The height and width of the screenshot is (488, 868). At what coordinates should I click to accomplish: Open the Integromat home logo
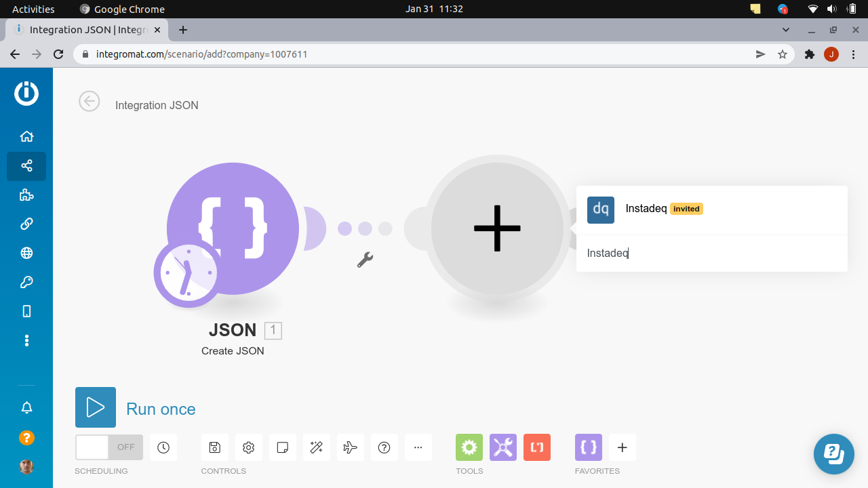tap(26, 93)
